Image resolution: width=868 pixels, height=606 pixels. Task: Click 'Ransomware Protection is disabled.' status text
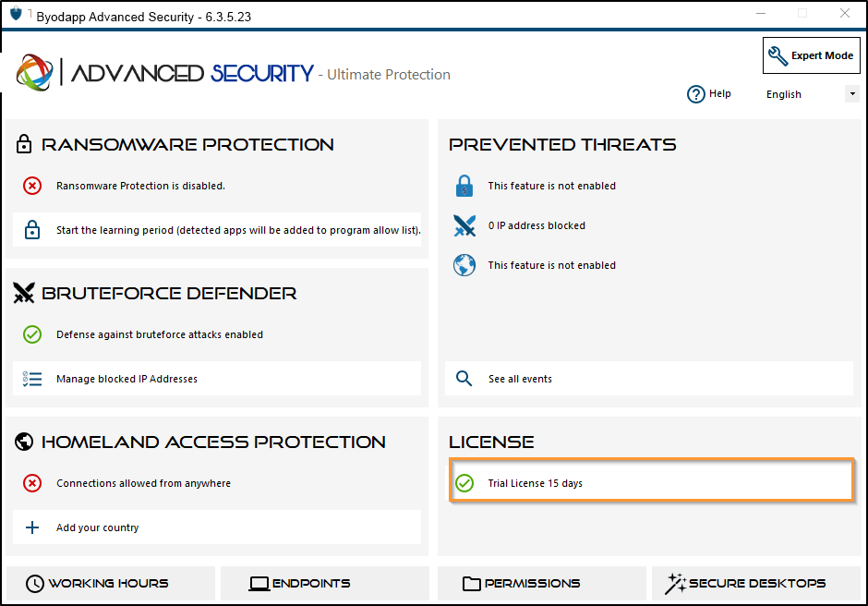pos(140,186)
